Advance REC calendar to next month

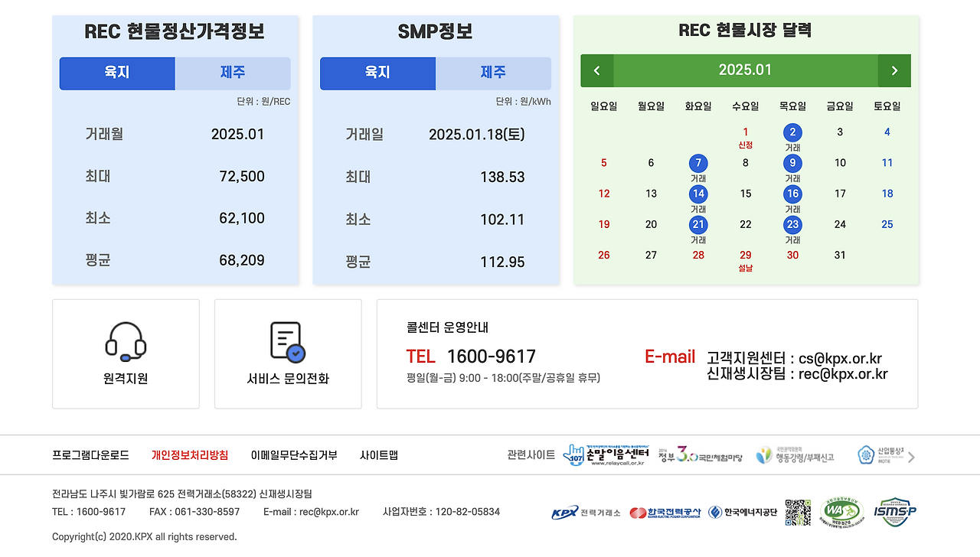[894, 70]
